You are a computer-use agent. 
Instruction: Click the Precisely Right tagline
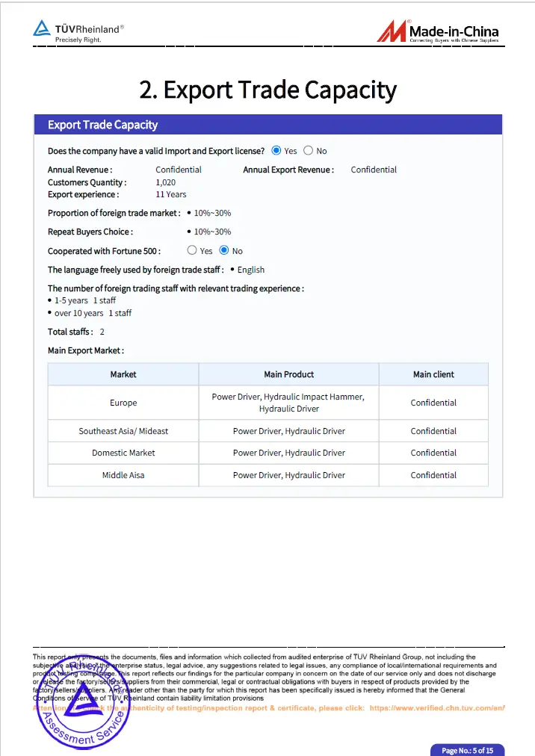(78, 40)
